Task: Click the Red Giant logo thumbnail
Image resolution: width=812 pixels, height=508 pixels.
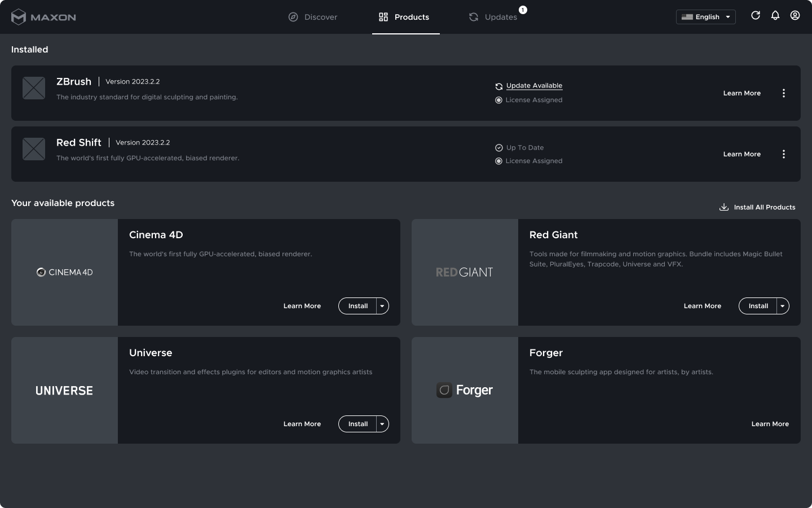Action: (465, 272)
